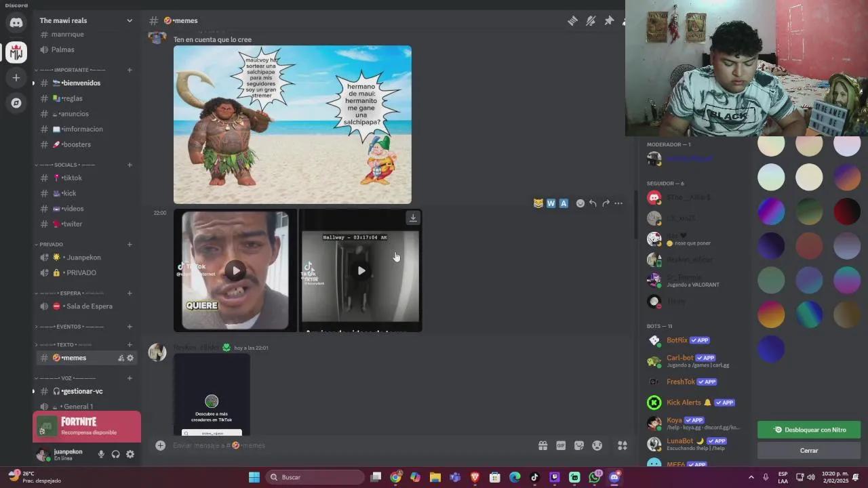Click the forward arrow on the message

[x=606, y=203]
